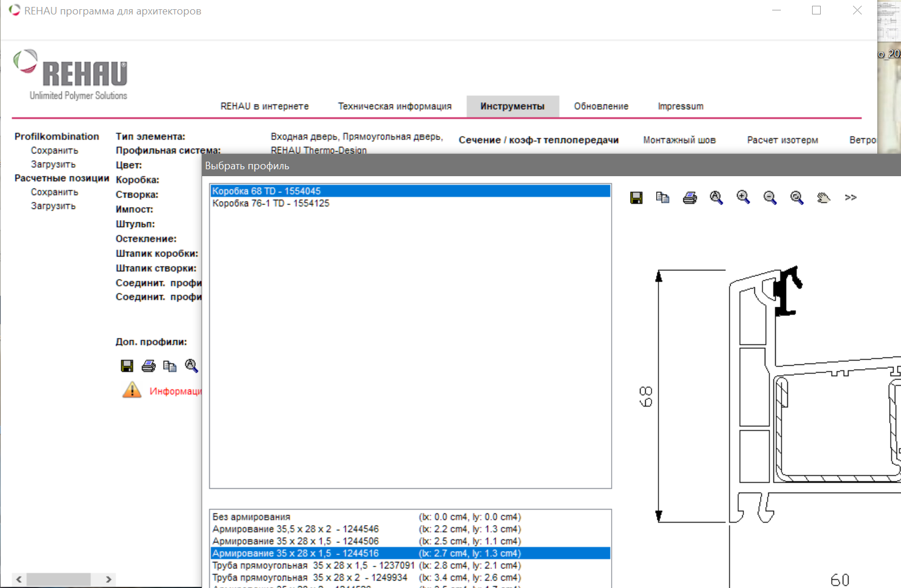Viewport: 901px width, 588px height.
Task: Choose Армирование 35 x 28 x 1,5 - 1244506
Action: (x=411, y=541)
